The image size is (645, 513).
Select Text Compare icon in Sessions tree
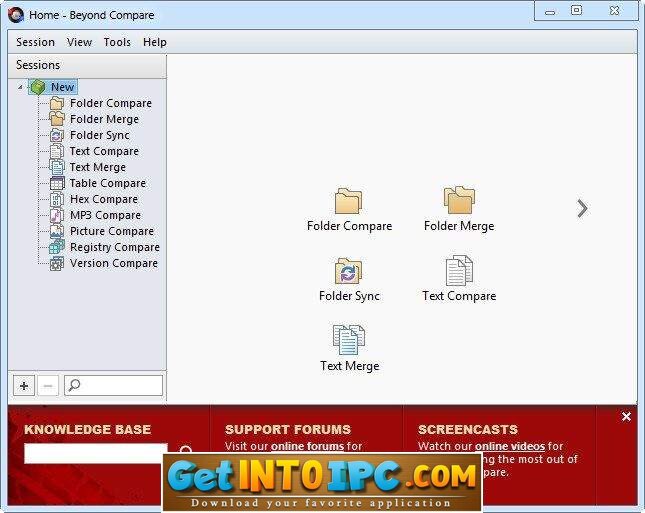point(57,151)
